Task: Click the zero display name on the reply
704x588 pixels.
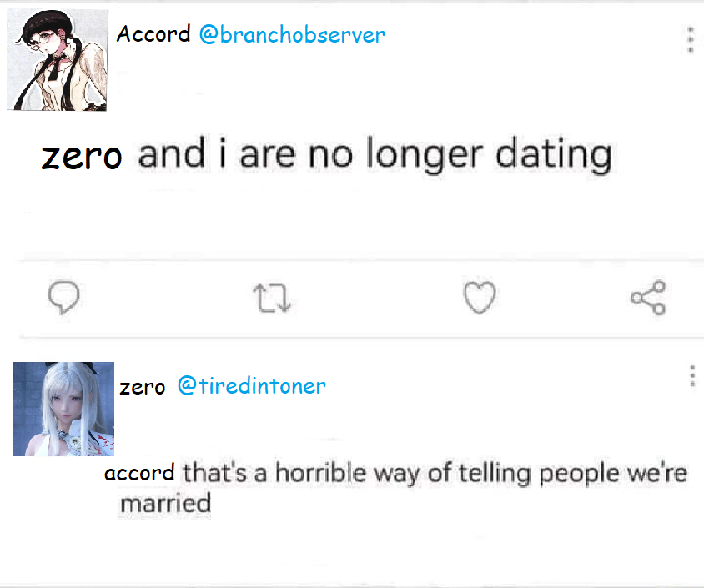Action: [143, 387]
